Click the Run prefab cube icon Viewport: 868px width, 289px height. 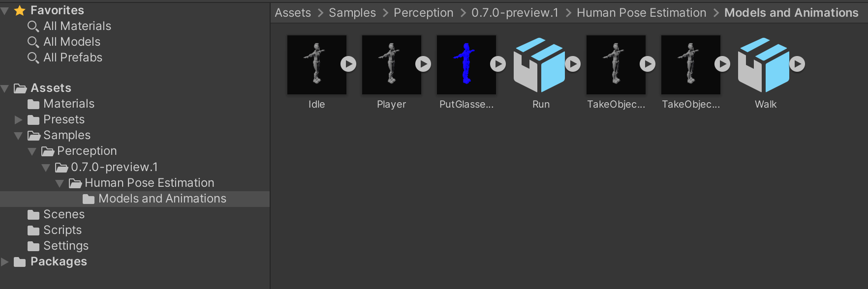(x=539, y=64)
